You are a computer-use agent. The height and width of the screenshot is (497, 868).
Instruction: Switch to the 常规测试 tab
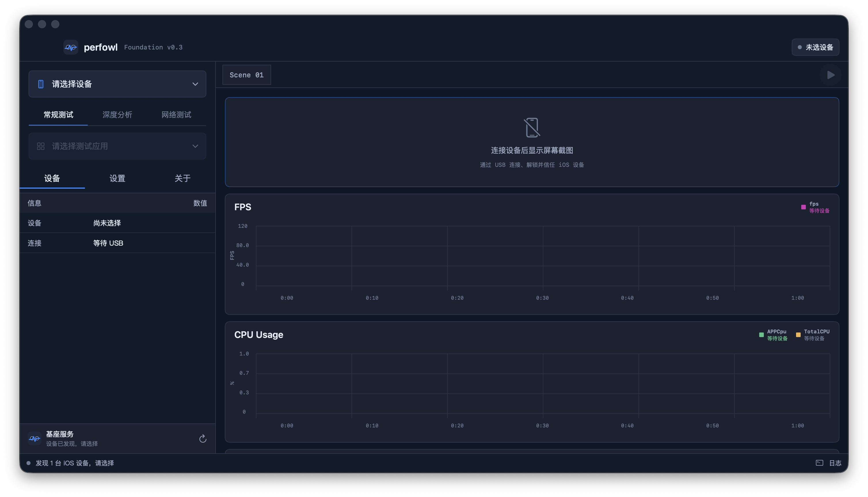click(58, 115)
